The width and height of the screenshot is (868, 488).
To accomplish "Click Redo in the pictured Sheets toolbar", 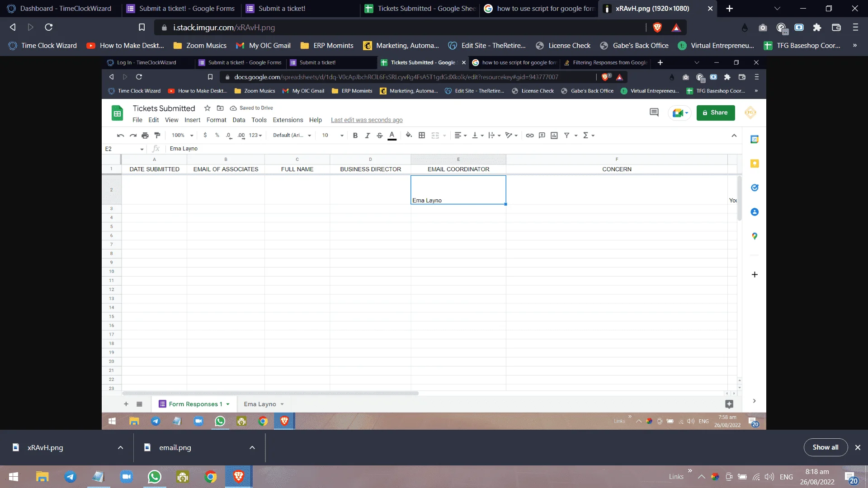I will [133, 136].
